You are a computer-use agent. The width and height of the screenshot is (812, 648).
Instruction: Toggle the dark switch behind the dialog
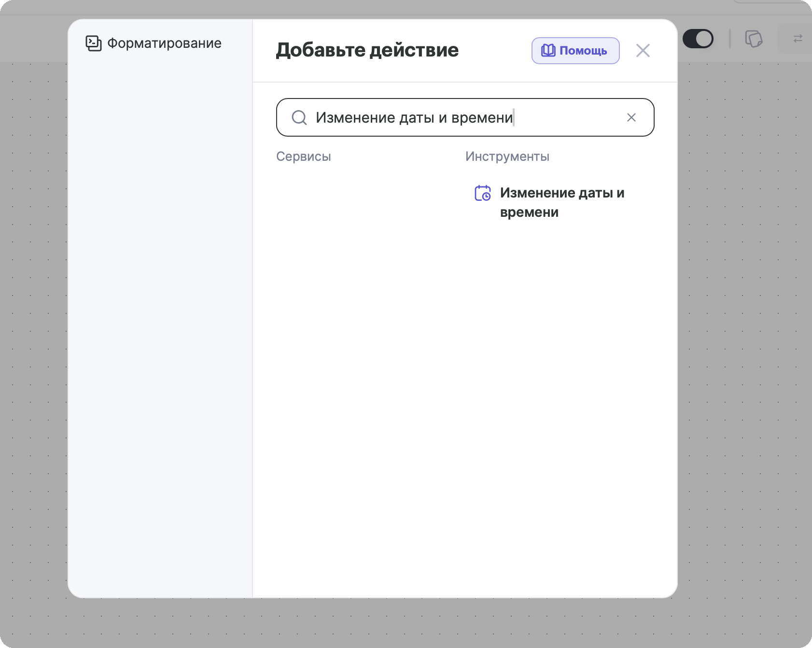[x=698, y=39]
